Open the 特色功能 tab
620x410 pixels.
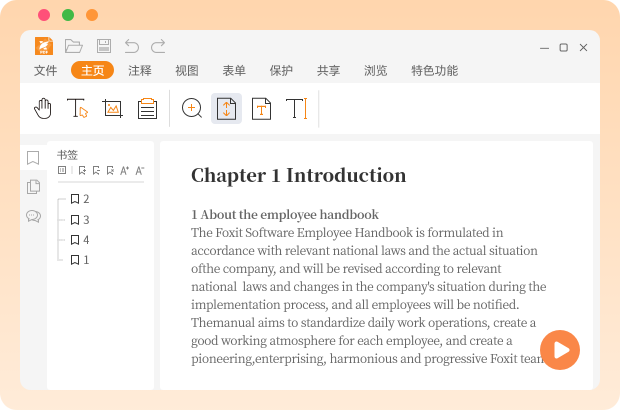click(434, 70)
